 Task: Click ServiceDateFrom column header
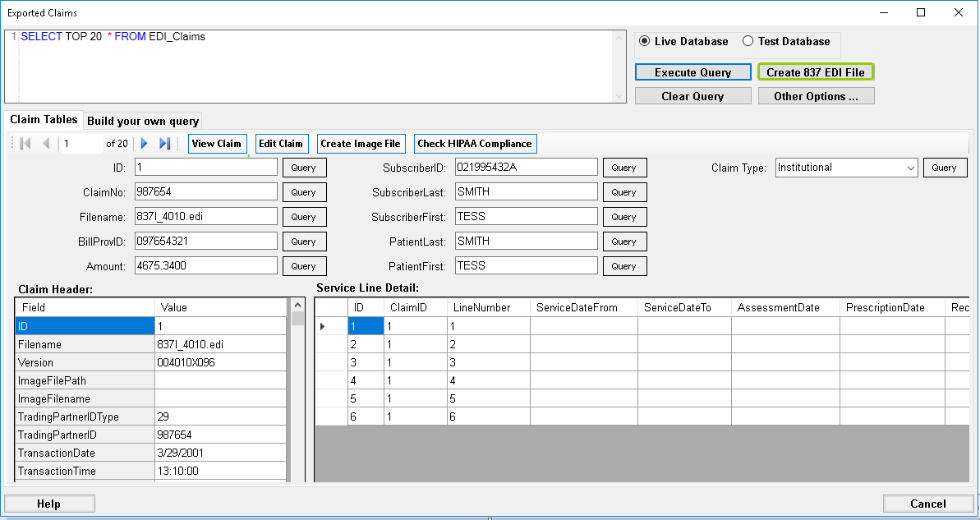584,307
